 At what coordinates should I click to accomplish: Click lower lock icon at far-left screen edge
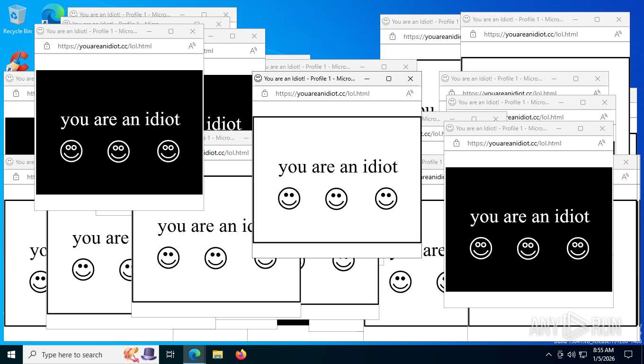(16, 176)
